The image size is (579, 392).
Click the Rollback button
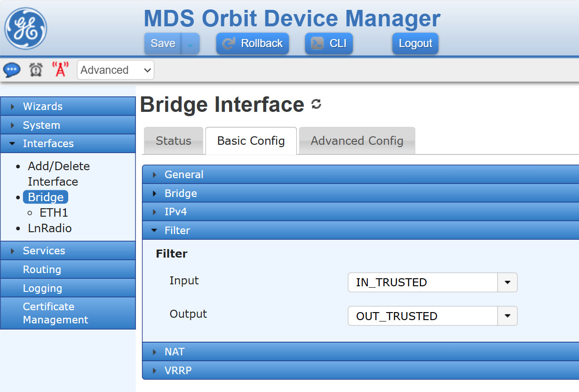[253, 44]
